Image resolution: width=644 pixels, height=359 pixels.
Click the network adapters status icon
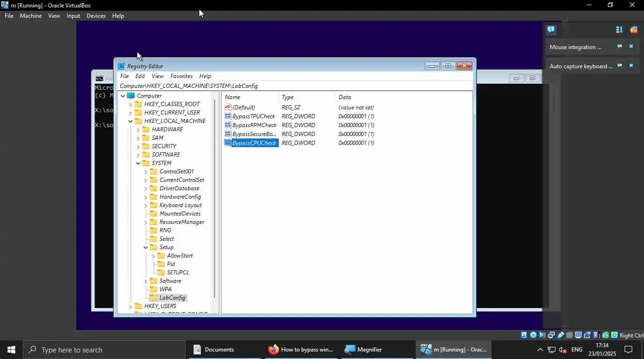click(551, 335)
